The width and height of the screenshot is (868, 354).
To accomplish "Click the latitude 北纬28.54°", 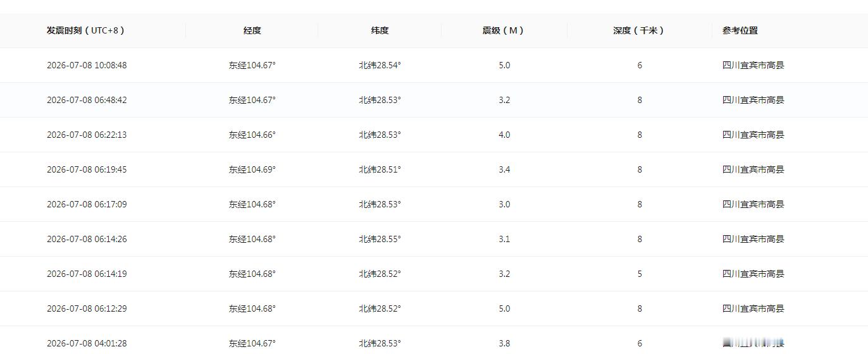I will click(380, 65).
